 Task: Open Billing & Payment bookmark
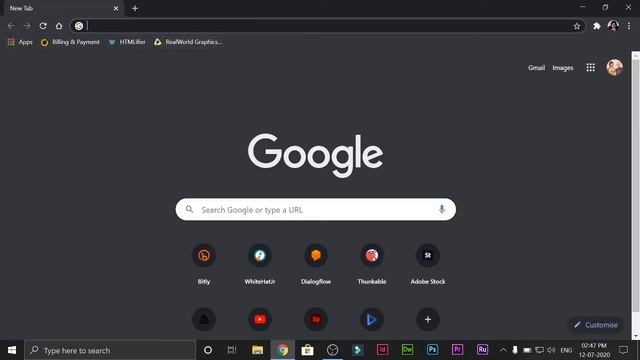pos(70,42)
